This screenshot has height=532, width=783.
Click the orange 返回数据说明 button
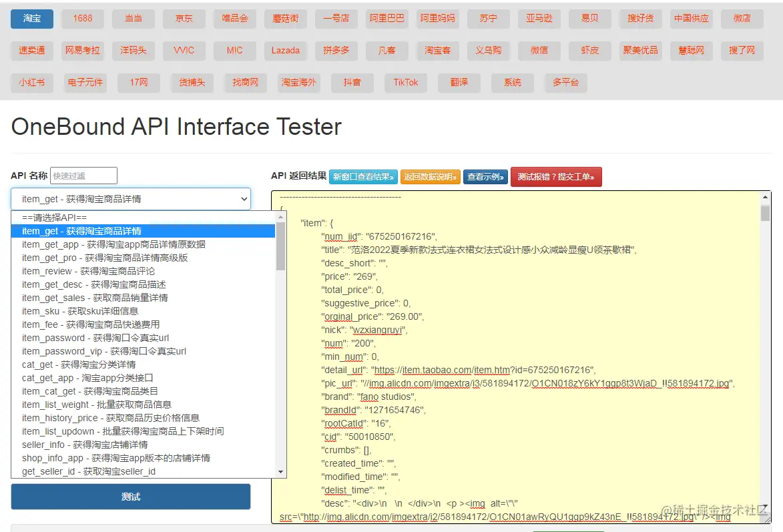tap(430, 177)
